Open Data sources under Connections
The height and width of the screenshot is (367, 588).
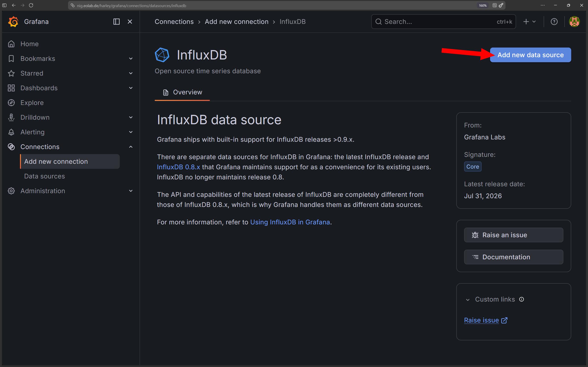point(44,176)
